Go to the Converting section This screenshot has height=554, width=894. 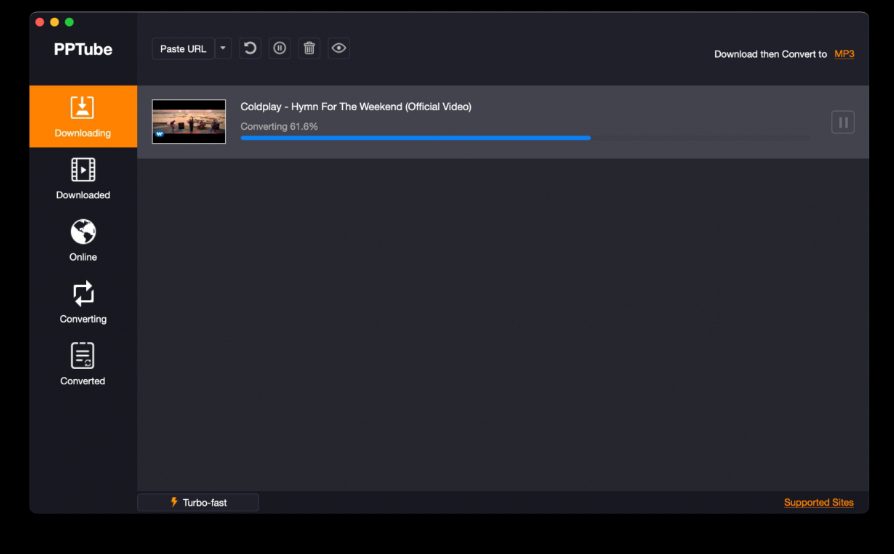tap(83, 302)
